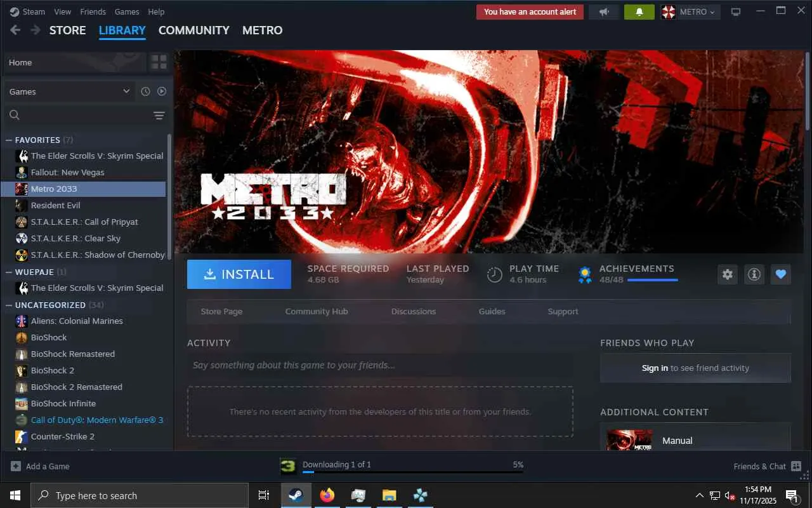Switch to Big Picture mode icon
Screen dimensions: 812x508
click(x=736, y=12)
